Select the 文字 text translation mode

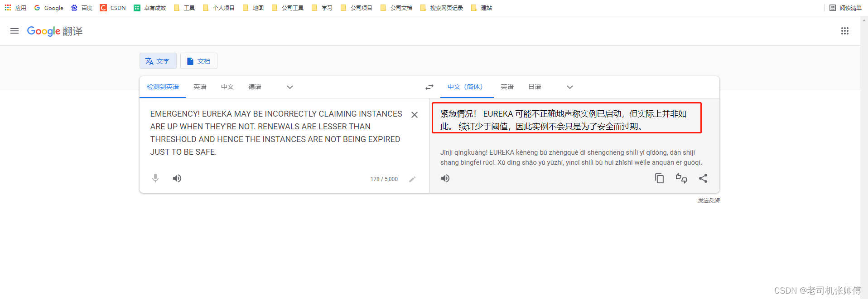pos(158,61)
